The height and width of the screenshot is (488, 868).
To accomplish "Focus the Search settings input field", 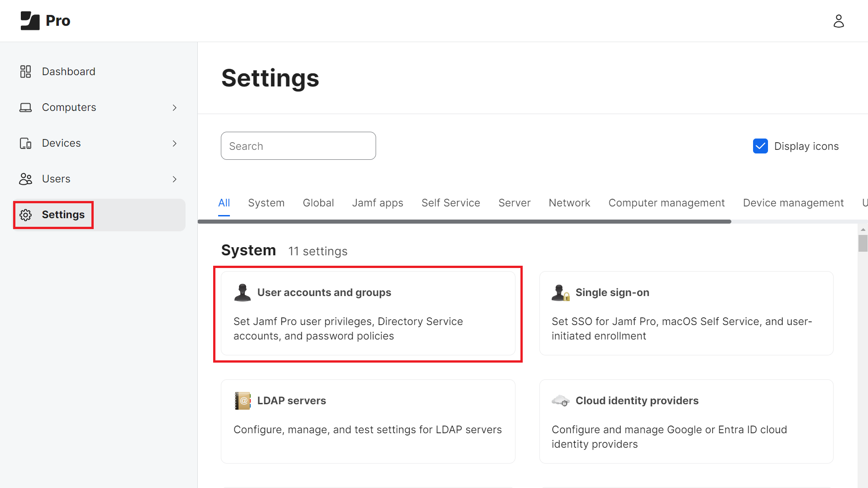I will coord(298,146).
